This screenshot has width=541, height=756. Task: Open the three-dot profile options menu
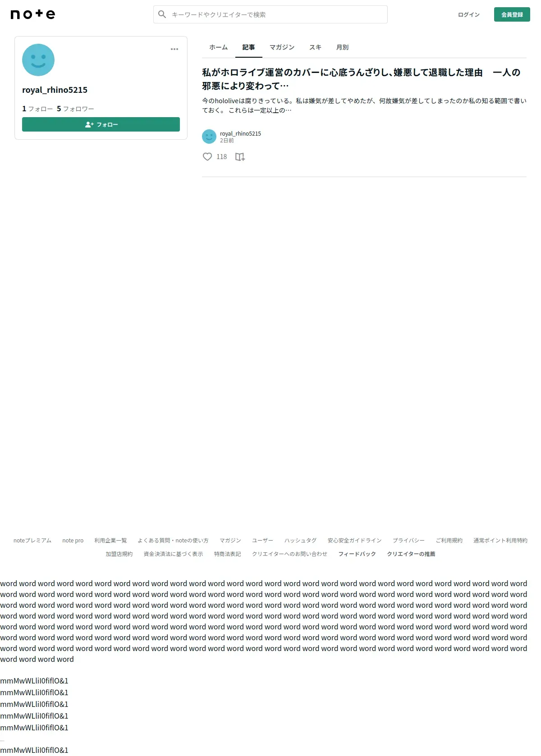point(174,49)
